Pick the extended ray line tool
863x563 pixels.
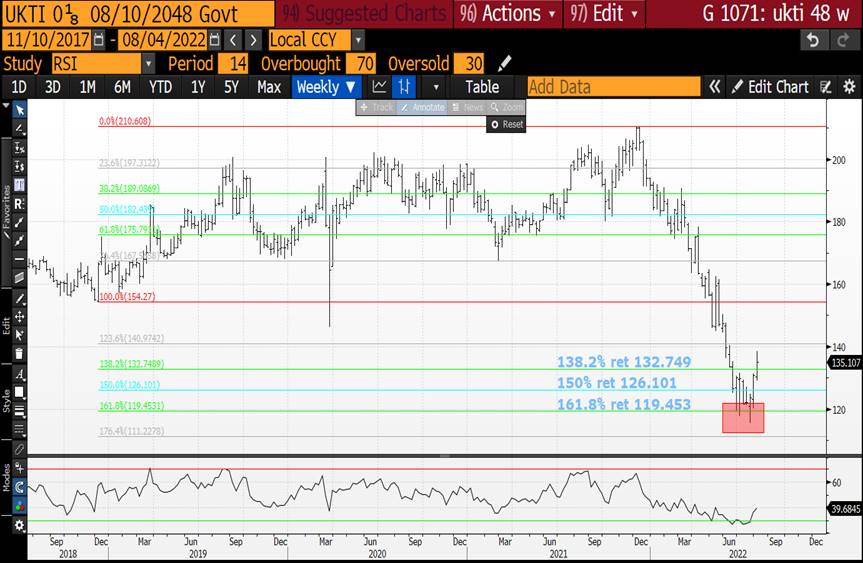[19, 240]
